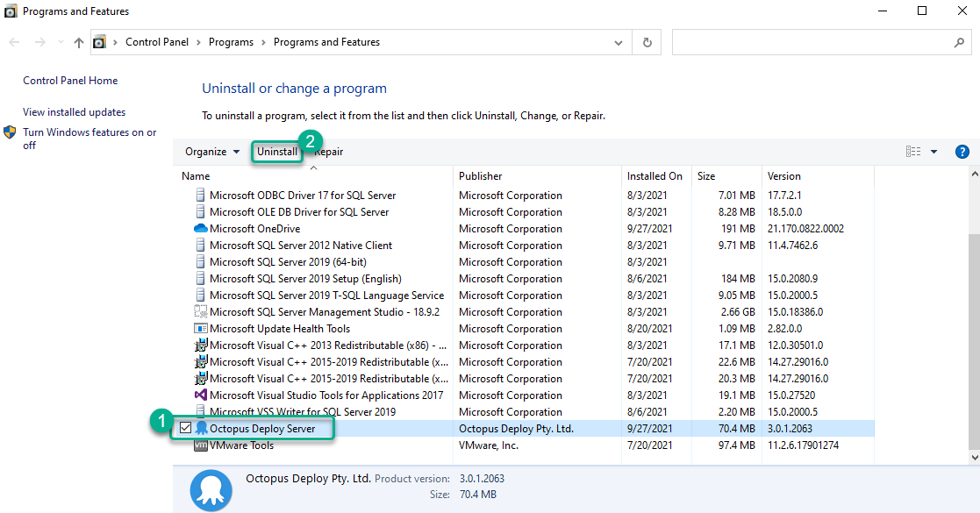Open the view options dropdown arrow
The width and height of the screenshot is (980, 513).
[932, 151]
